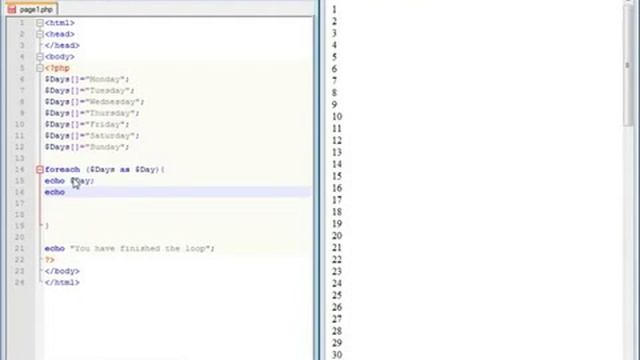
Task: Click the $Days[]="Wednesday"; code line
Action: (94, 102)
